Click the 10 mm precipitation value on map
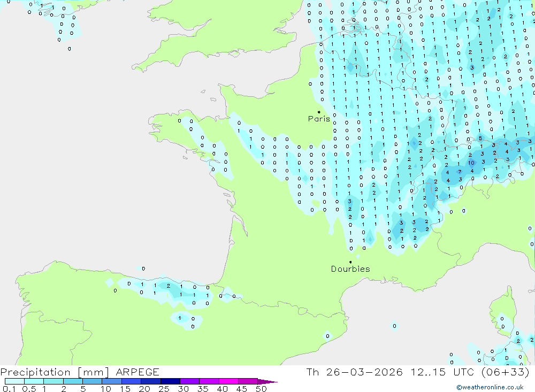The width and height of the screenshot is (535, 392). coord(471,163)
